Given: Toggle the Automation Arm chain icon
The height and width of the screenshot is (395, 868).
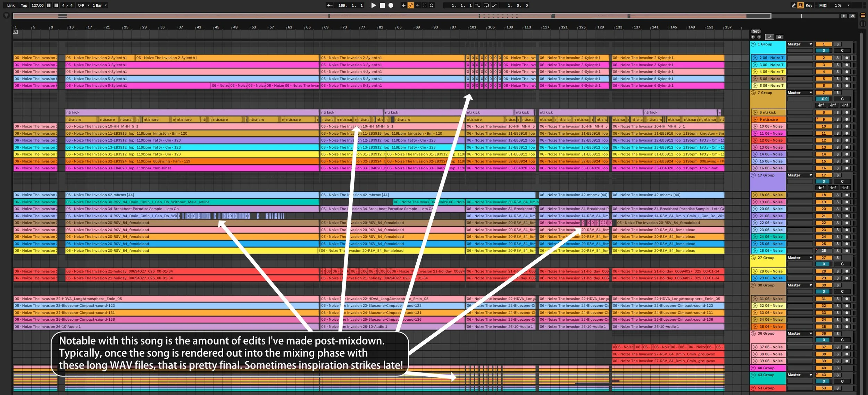Looking at the screenshot, I should [411, 5].
